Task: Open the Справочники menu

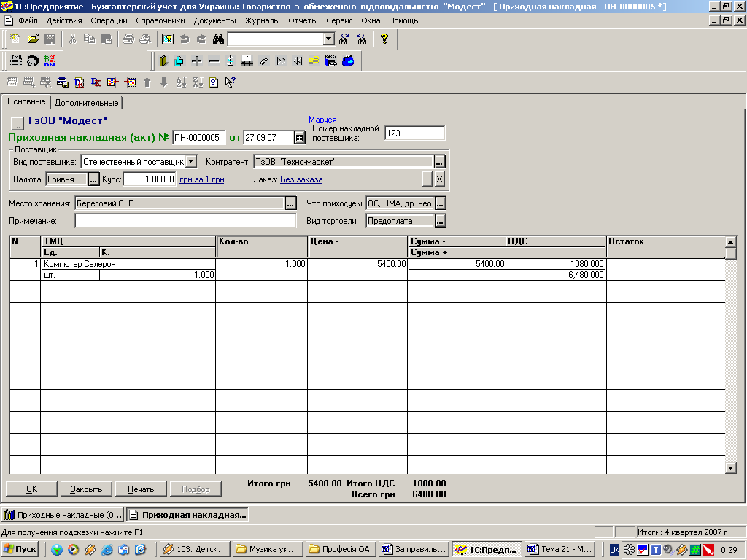Action: (160, 20)
